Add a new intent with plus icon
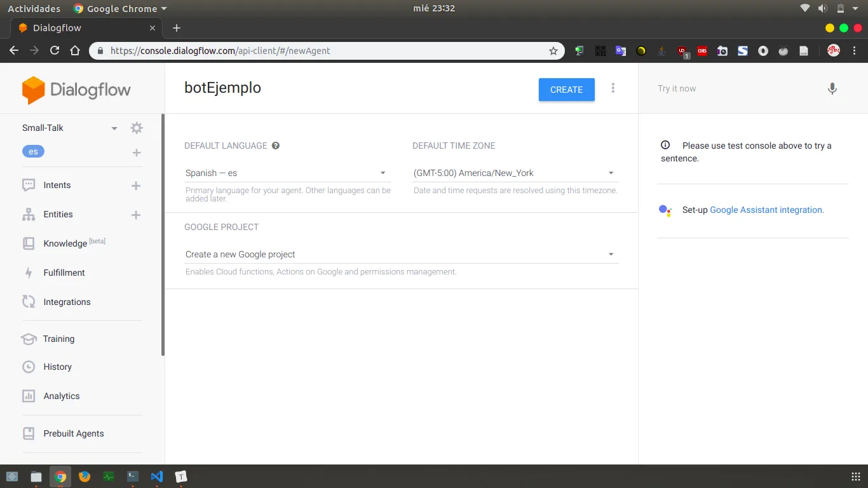Viewport: 868px width, 488px height. pos(136,186)
